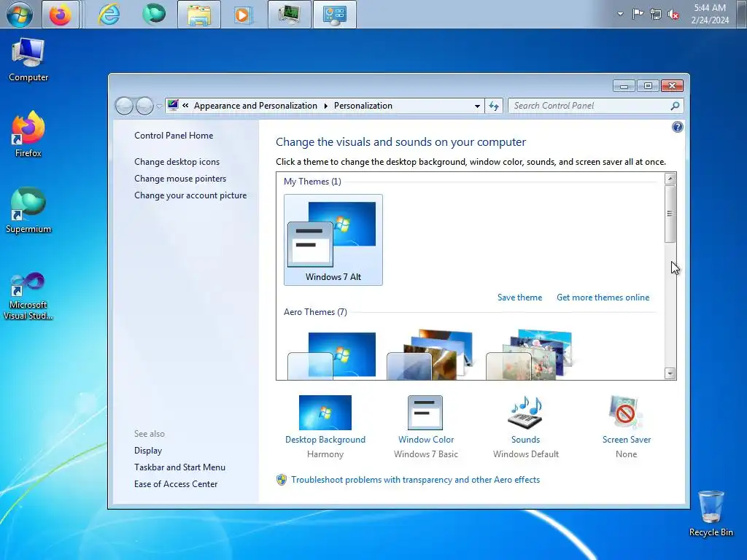Go to Control Panel Home
This screenshot has height=560, width=747.
[x=174, y=135]
